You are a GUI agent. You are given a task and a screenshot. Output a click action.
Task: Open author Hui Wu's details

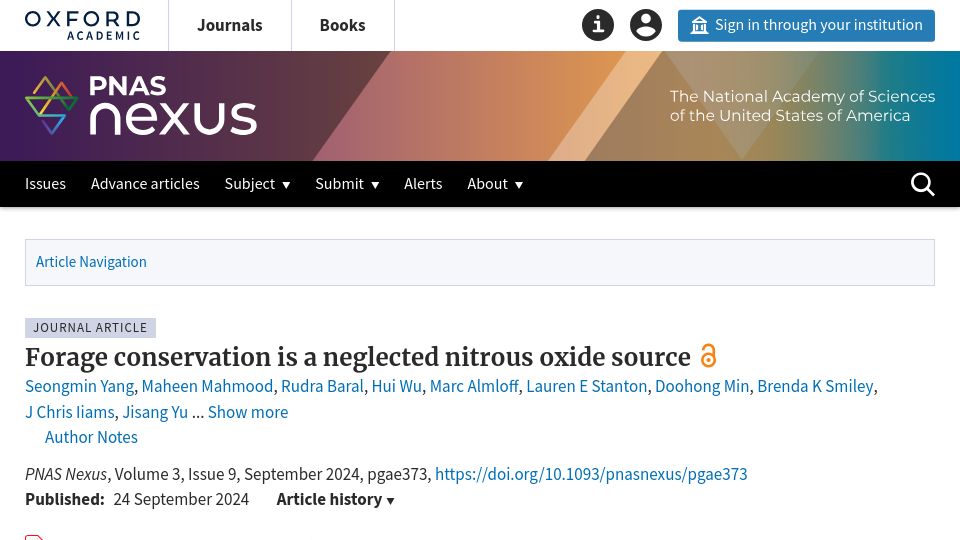click(x=397, y=386)
